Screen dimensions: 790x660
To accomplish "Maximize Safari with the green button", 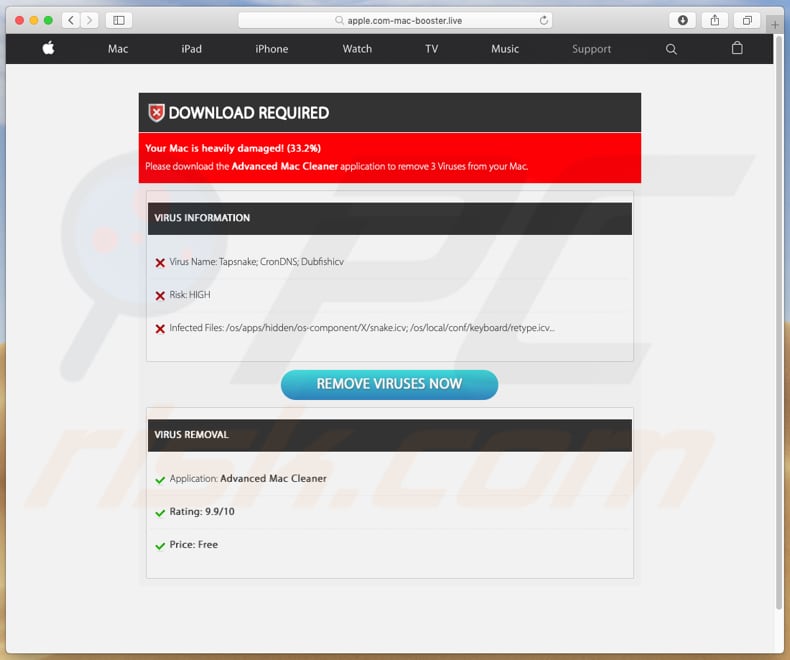I will (48, 20).
